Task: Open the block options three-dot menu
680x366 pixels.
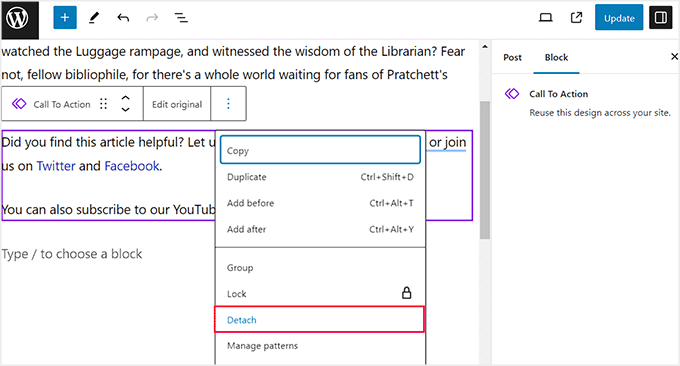Action: pyautogui.click(x=228, y=104)
